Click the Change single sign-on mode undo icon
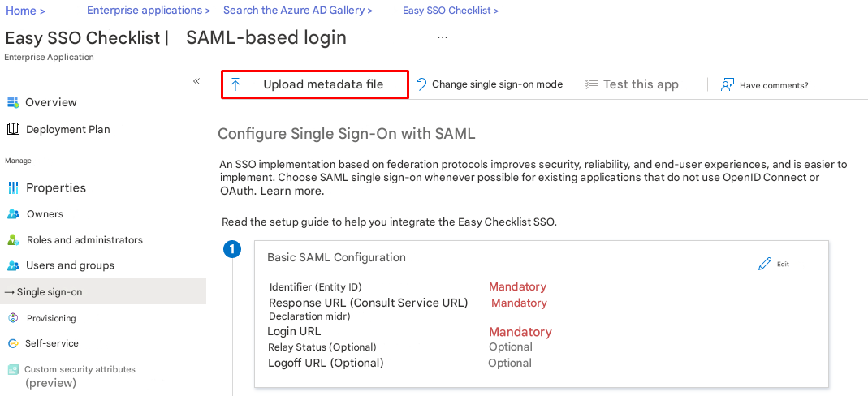This screenshot has height=396, width=868. point(421,84)
